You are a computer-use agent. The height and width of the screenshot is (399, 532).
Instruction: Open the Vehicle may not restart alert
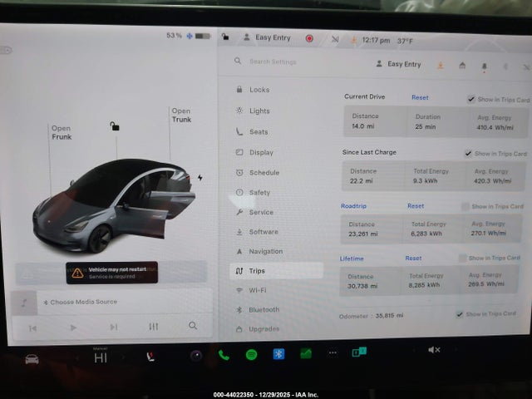[x=111, y=273]
